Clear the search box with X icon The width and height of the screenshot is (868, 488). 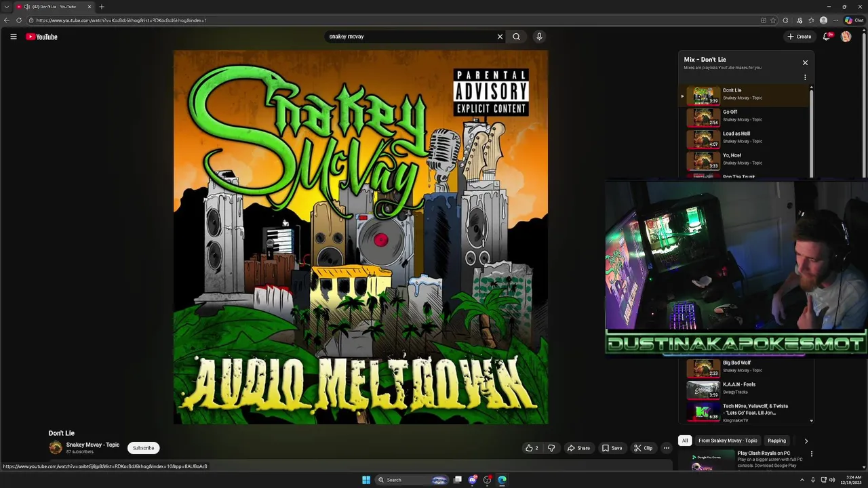(500, 37)
